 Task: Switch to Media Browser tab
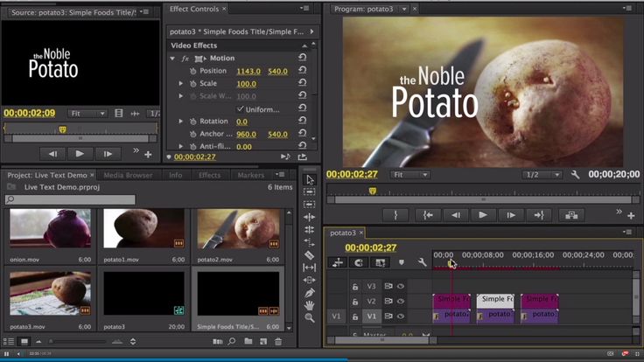click(128, 175)
